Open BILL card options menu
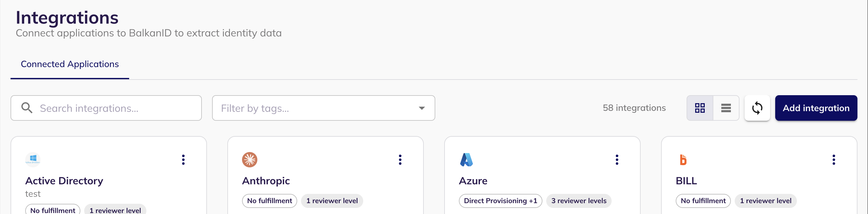 834,160
